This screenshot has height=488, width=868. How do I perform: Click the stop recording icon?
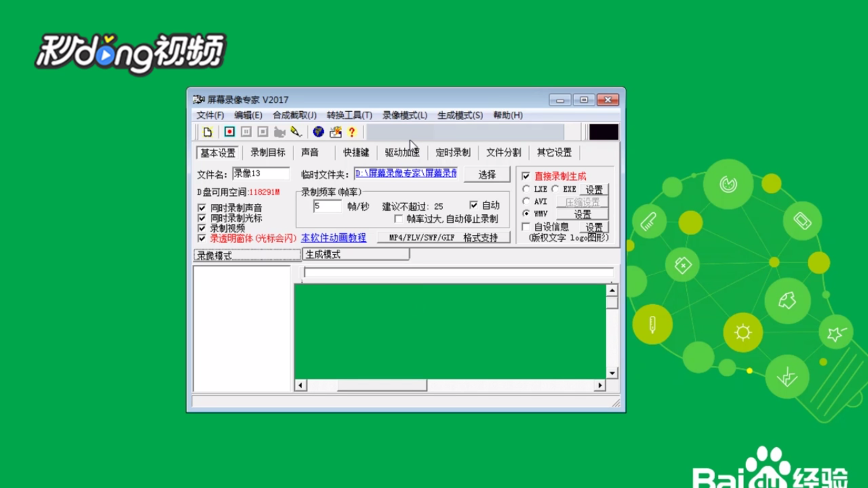(x=262, y=132)
